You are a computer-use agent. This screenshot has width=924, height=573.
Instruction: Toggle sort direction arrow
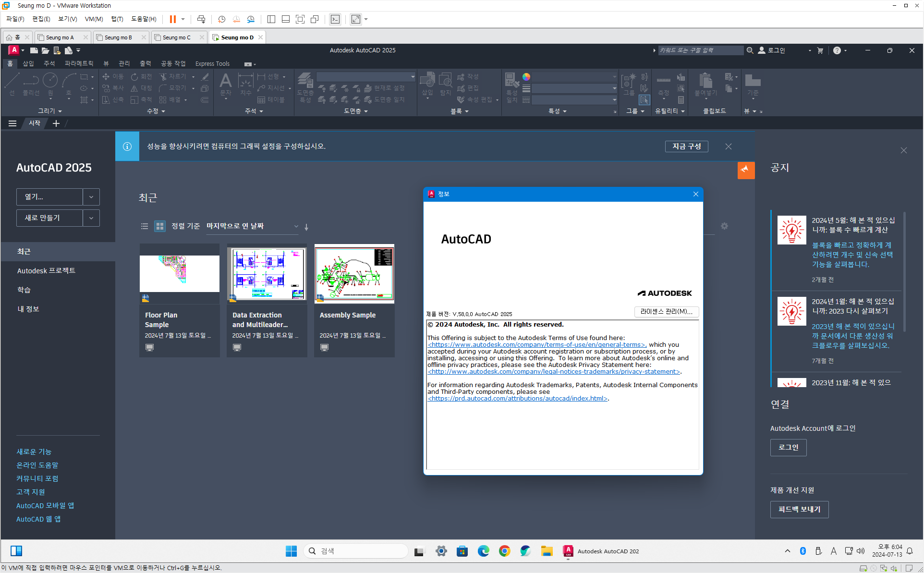click(x=306, y=227)
